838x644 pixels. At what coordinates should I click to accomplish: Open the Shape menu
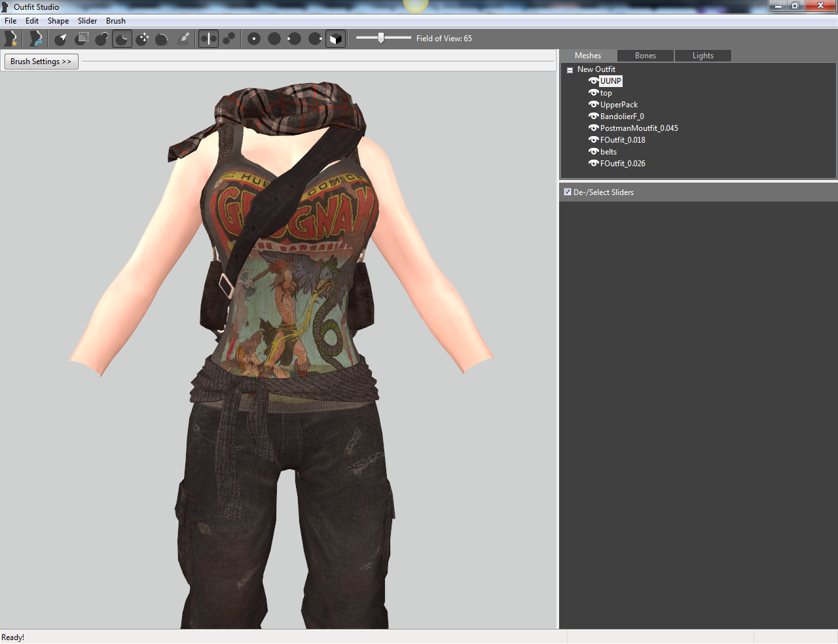(58, 21)
